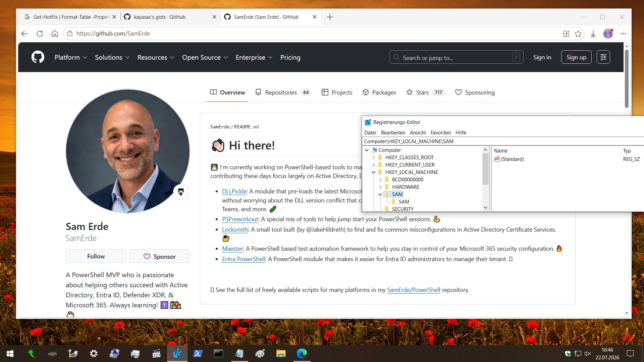This screenshot has width=644, height=362.
Task: Close the Get-HotFix Google tab
Action: pyautogui.click(x=114, y=17)
